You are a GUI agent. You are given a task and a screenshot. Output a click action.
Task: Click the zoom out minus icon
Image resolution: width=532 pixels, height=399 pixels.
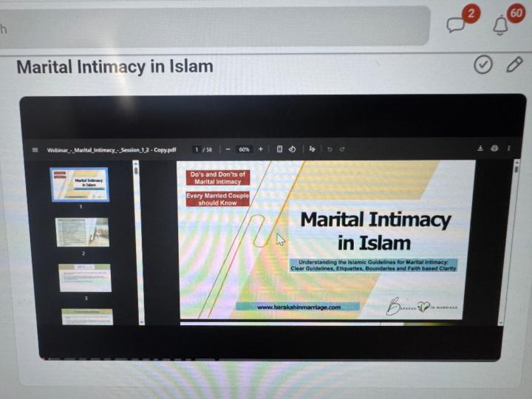(228, 149)
